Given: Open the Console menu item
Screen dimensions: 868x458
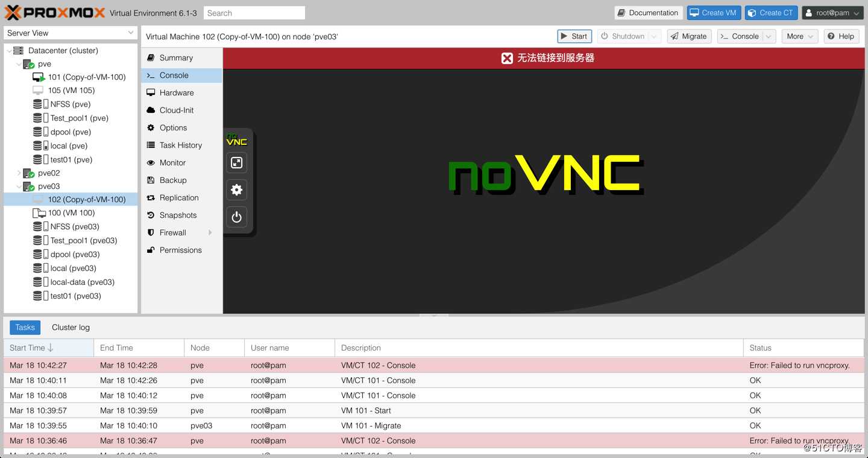Looking at the screenshot, I should coord(182,75).
